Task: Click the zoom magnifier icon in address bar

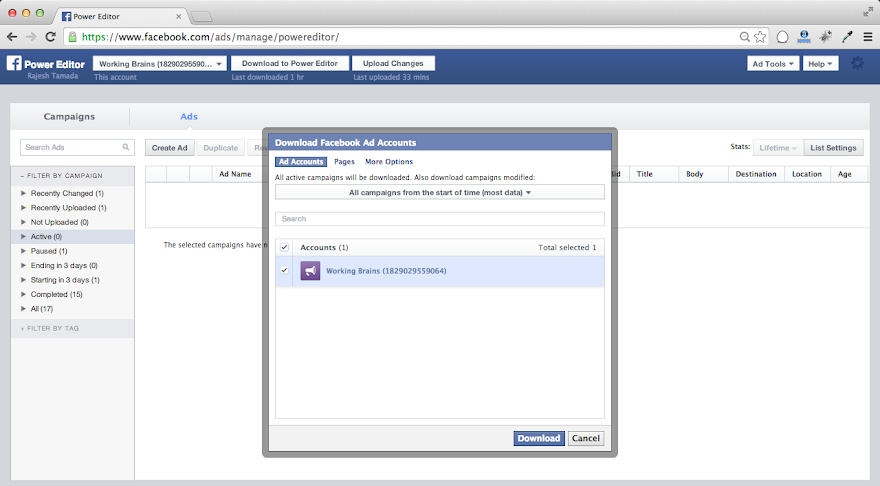Action: (x=745, y=37)
